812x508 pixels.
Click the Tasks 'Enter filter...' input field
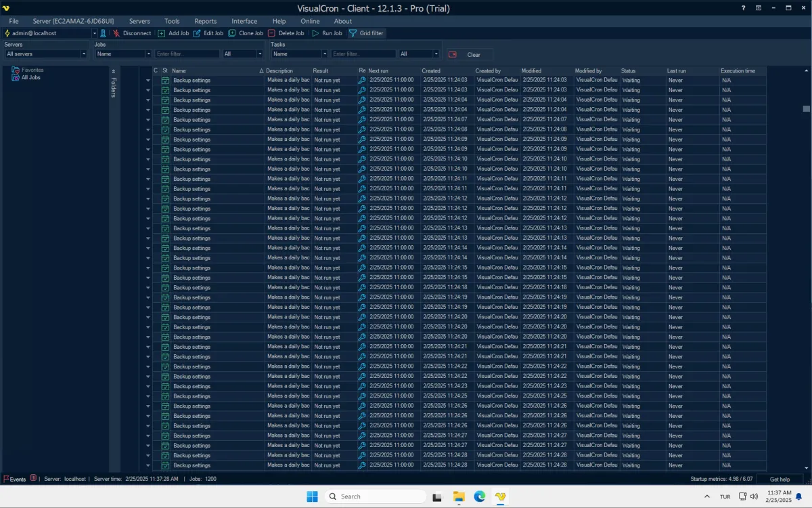tap(363, 54)
